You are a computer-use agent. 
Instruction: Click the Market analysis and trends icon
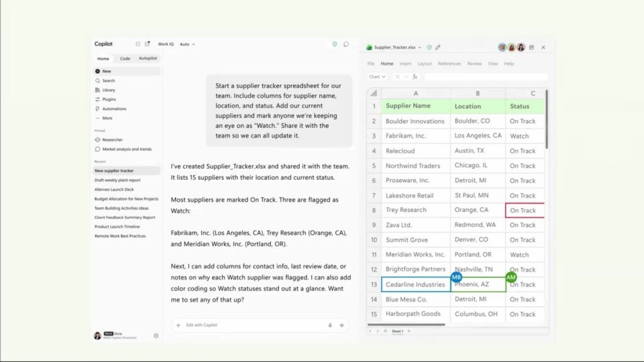(x=97, y=149)
